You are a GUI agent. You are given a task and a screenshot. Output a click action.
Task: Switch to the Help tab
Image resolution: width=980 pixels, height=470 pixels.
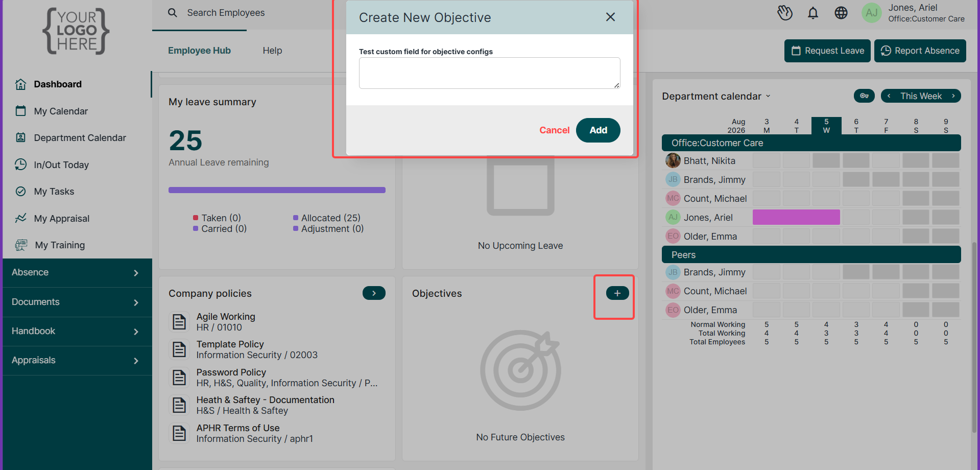coord(272,51)
